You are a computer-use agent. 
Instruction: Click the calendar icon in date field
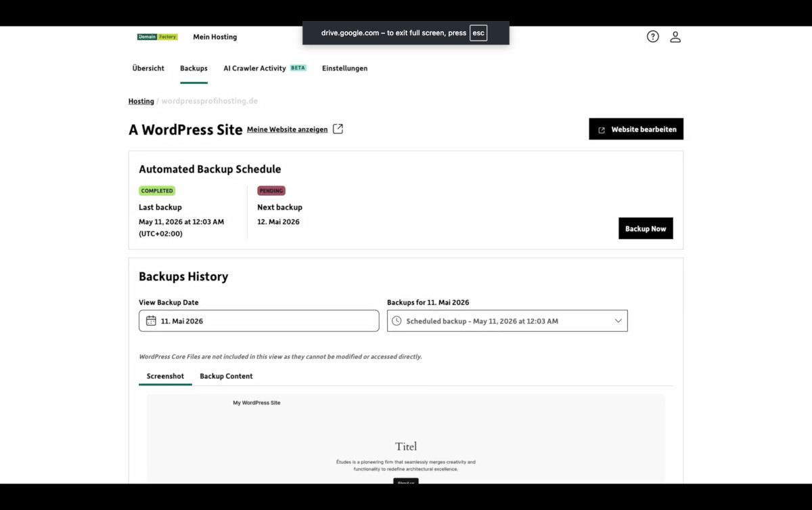click(151, 321)
